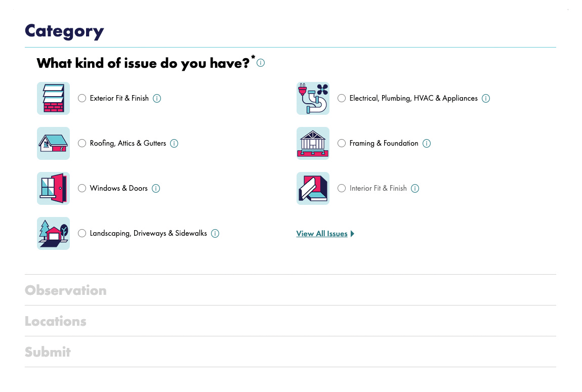Click the Framing & Foundation category icon
Viewport: 582px width, 392px height.
click(313, 143)
